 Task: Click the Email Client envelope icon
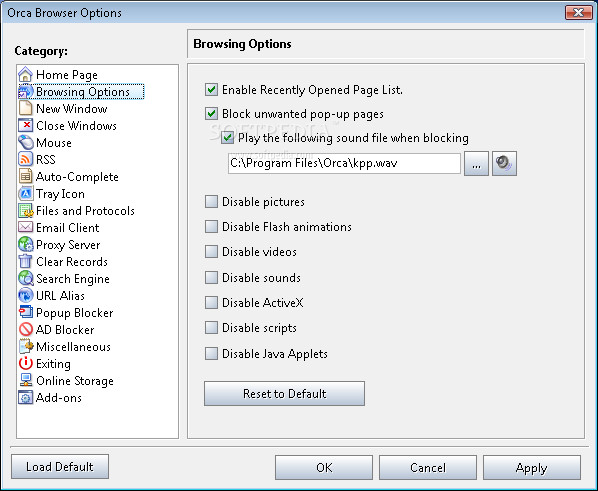[x=26, y=227]
